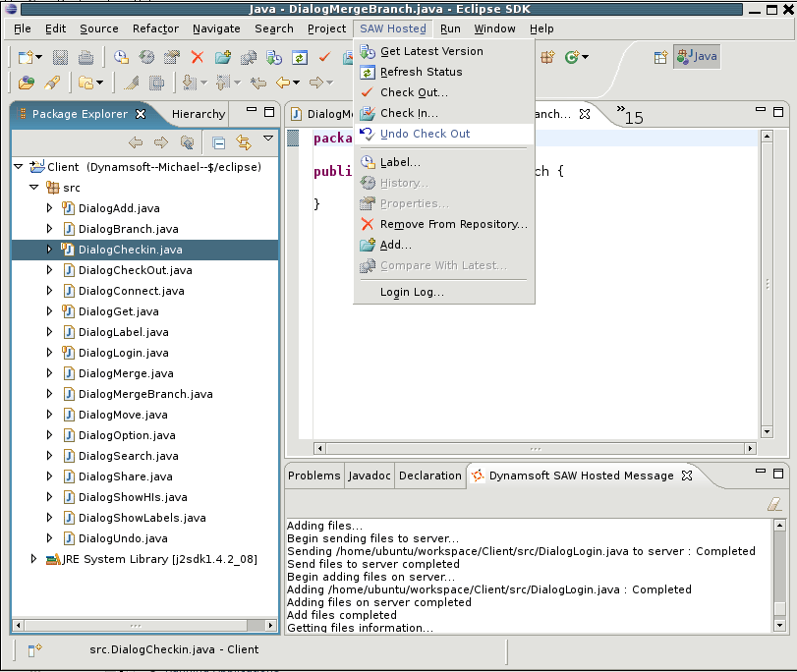Click the red checkmark Check Out toolbar icon
The image size is (797, 672).
coord(323,57)
